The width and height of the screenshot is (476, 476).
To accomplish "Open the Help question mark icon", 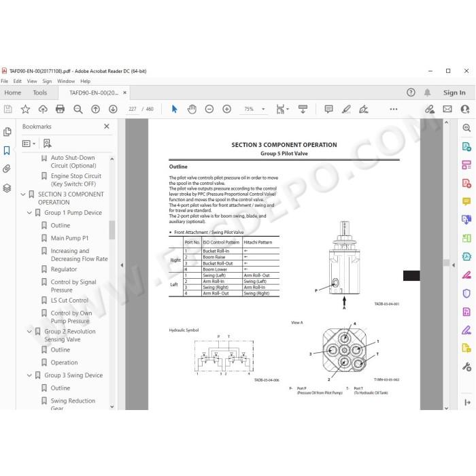I will coord(411,92).
